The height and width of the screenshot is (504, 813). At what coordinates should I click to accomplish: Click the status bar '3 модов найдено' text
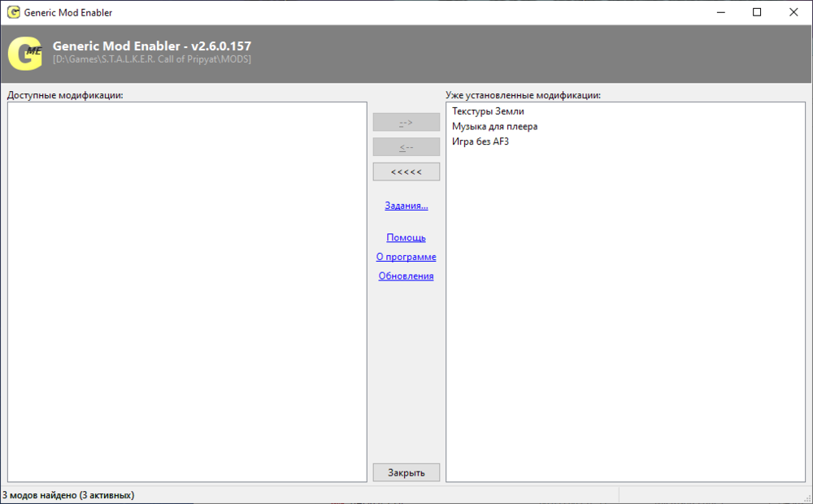68,495
